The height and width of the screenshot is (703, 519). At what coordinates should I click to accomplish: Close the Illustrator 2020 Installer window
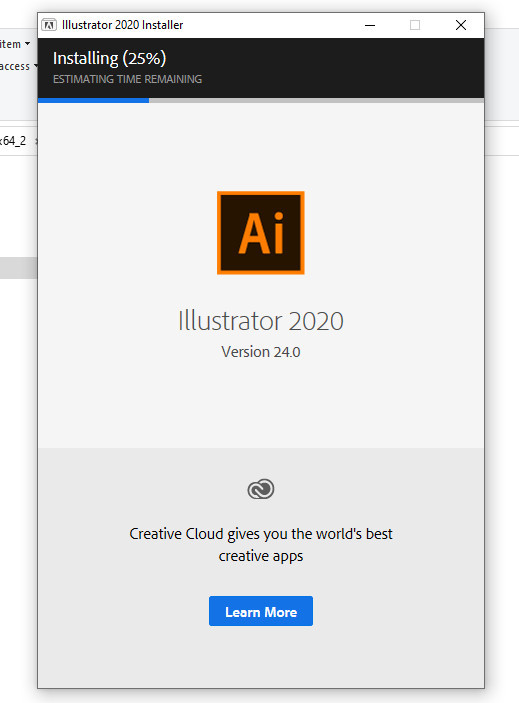[461, 25]
